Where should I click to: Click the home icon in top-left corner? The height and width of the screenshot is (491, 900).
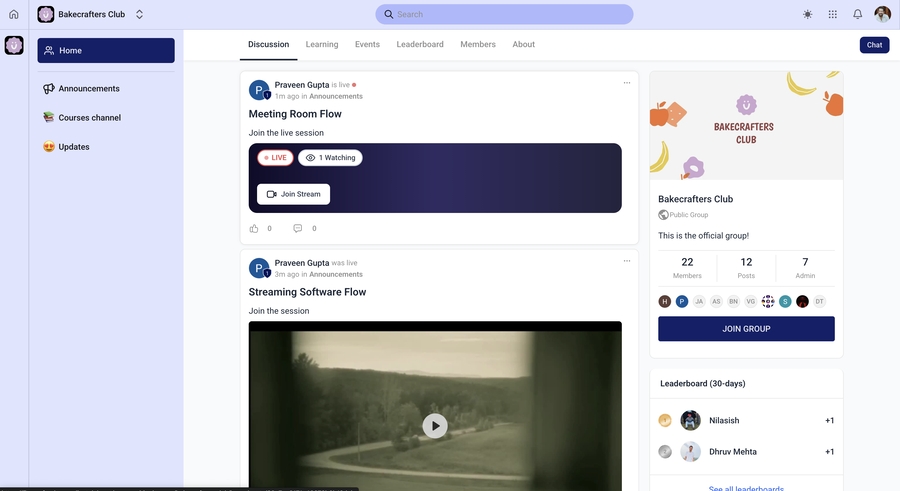point(14,14)
